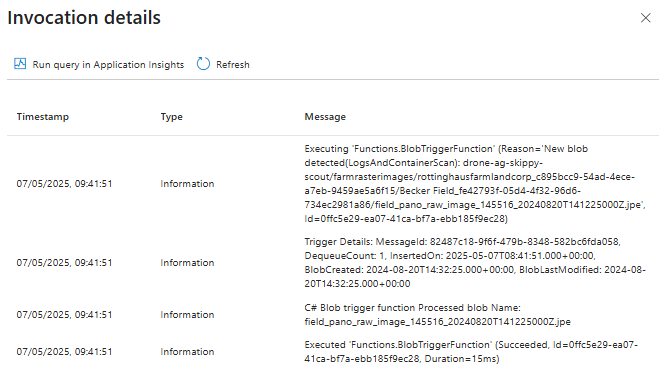Click the Executing Functions.BlobTriggerFunction message
The width and height of the screenshot is (668, 389).
(475, 184)
